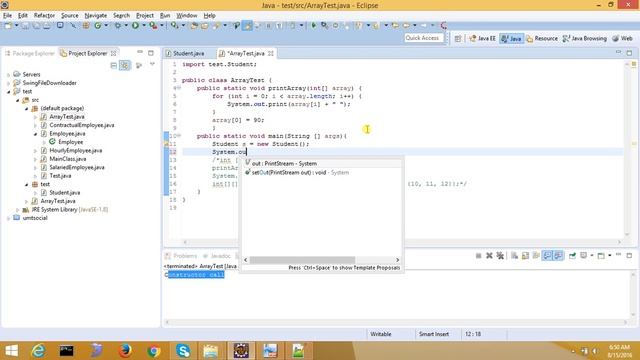The width and height of the screenshot is (640, 360).
Task: Open the Source menu
Action: click(69, 16)
